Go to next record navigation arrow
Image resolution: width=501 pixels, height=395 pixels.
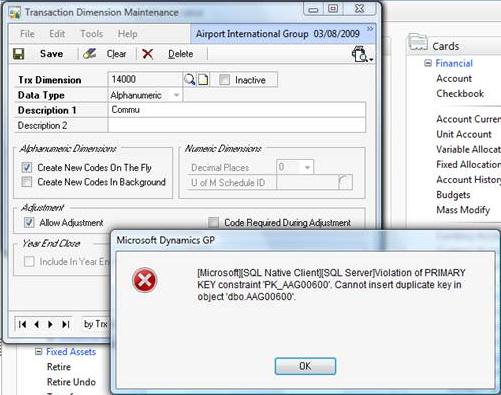click(x=50, y=324)
